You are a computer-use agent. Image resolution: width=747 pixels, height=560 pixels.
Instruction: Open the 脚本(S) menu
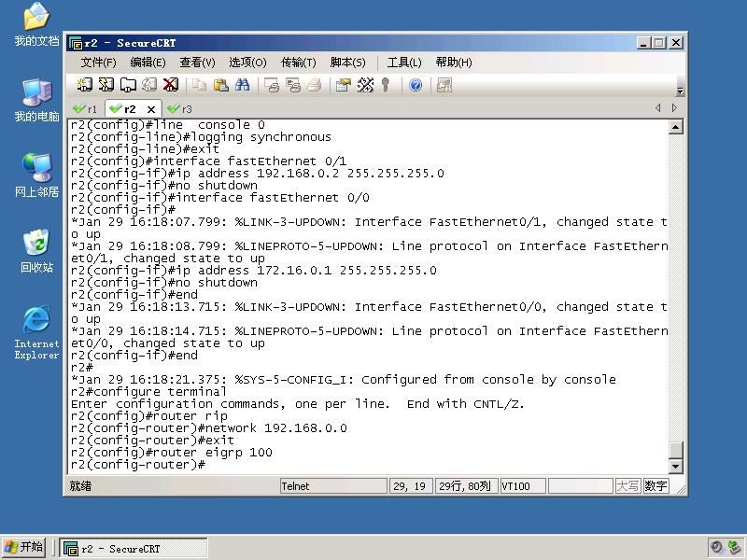347,63
